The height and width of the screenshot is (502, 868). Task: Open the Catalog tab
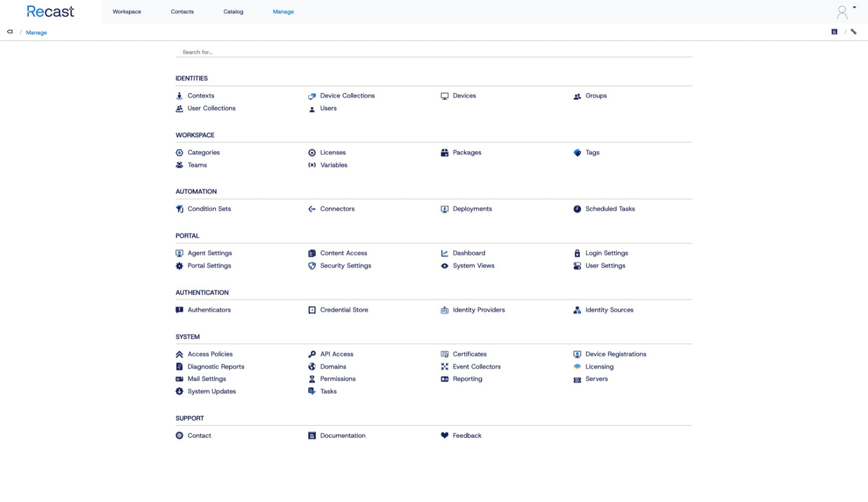click(x=233, y=11)
